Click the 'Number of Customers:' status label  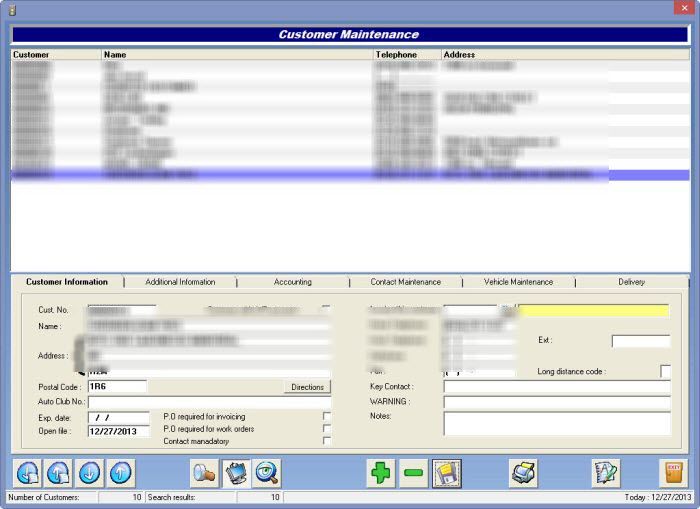tap(44, 497)
